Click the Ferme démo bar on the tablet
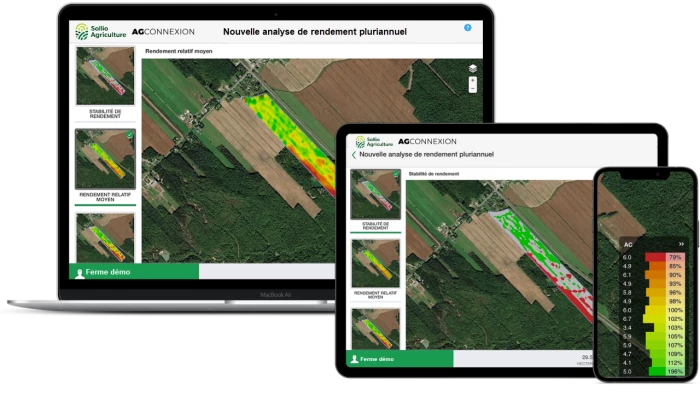 pyautogui.click(x=400, y=359)
